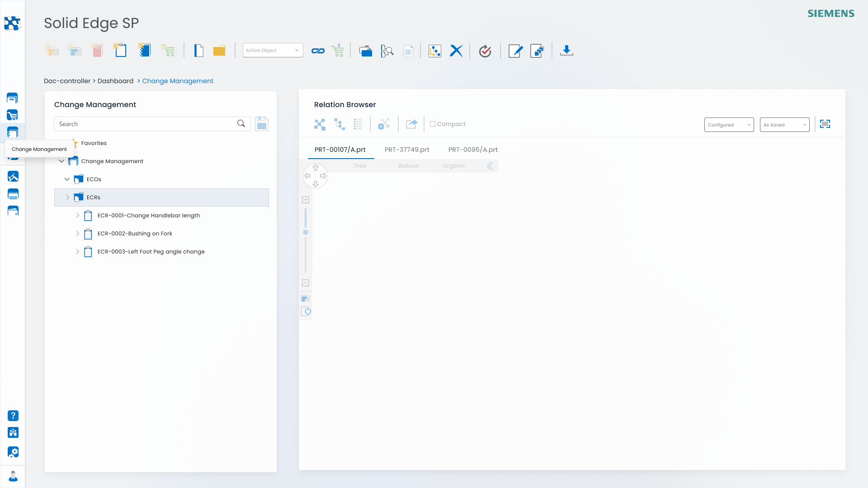Click the yellow folder toolbar icon

pos(219,51)
